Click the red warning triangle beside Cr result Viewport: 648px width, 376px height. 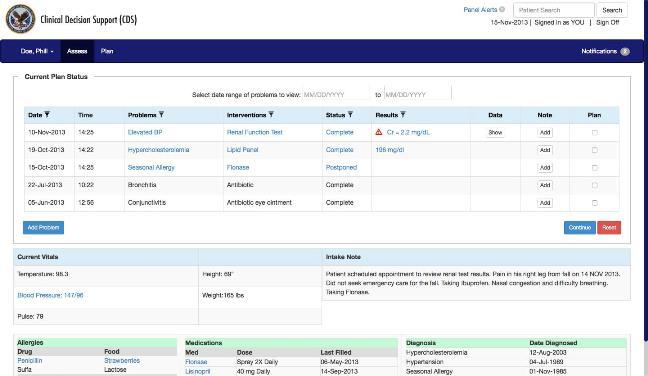(379, 132)
